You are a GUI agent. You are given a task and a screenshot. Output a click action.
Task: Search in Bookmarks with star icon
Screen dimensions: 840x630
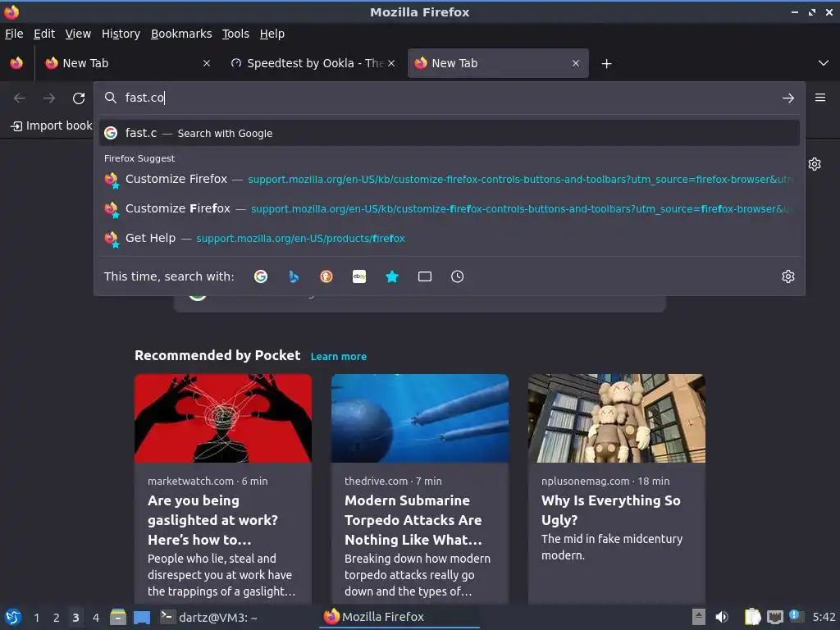392,276
